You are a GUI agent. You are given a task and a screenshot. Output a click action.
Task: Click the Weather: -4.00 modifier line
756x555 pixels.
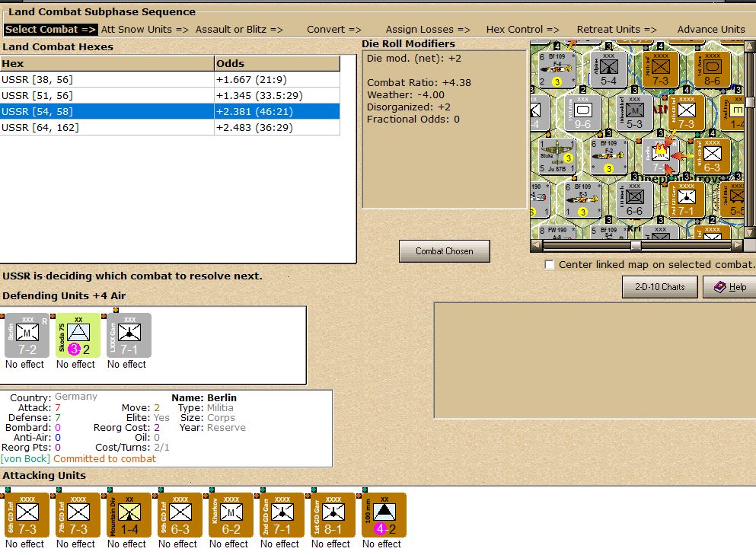point(406,95)
